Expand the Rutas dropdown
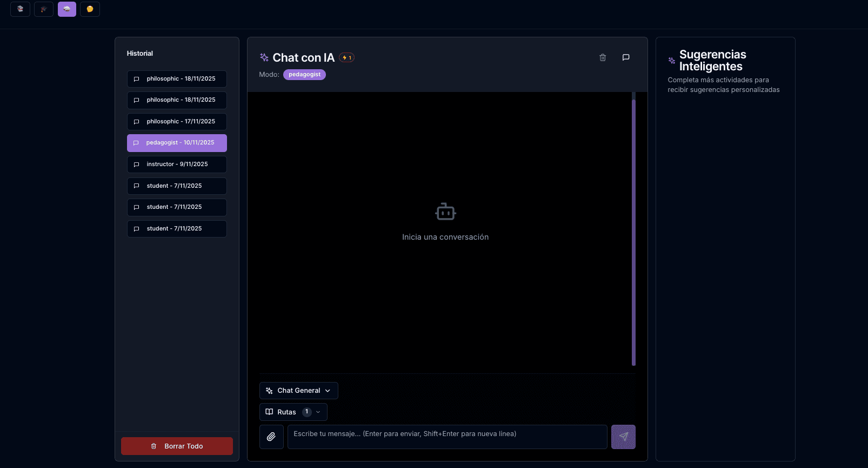Image resolution: width=868 pixels, height=468 pixels. point(287,412)
